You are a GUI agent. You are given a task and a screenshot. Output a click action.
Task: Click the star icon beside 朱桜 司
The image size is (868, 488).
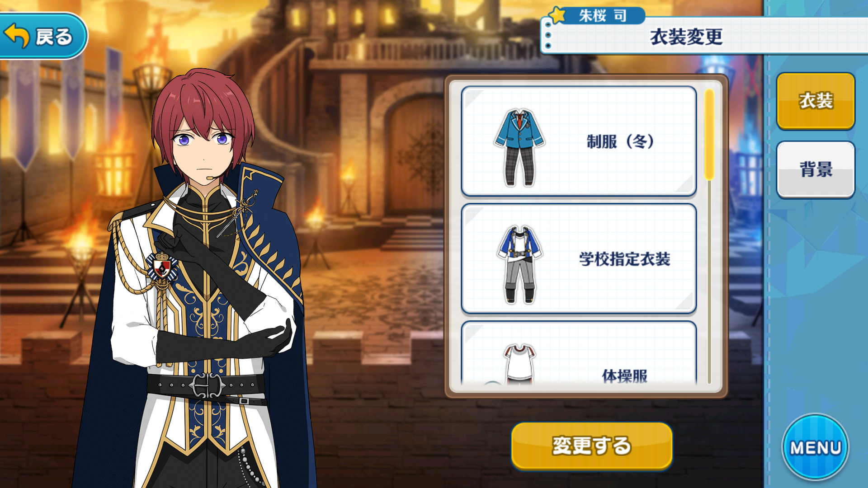(558, 15)
